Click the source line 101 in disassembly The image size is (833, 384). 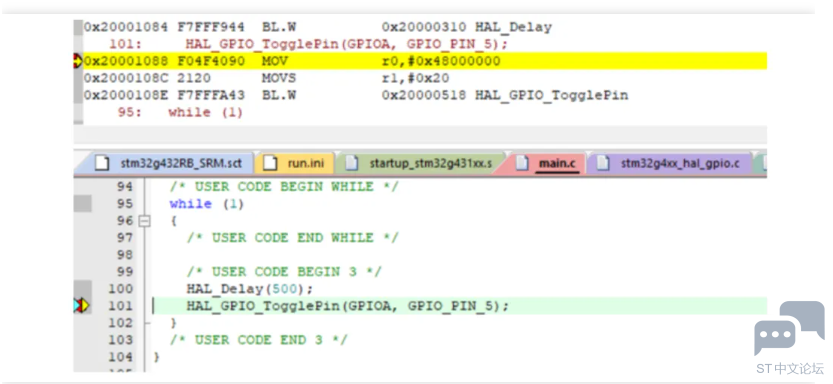(309, 44)
